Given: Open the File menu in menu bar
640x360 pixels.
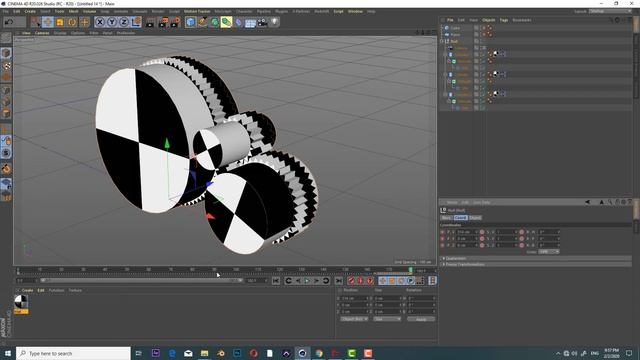Looking at the screenshot, I should point(5,11).
